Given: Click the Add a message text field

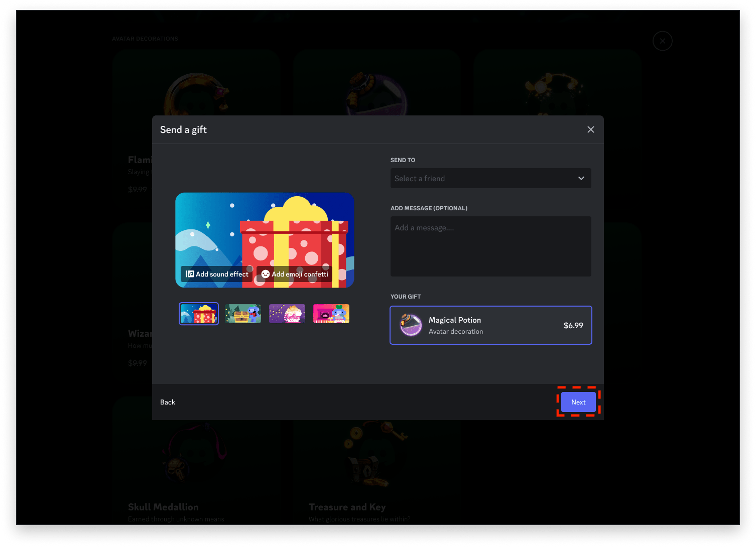Looking at the screenshot, I should tap(490, 246).
